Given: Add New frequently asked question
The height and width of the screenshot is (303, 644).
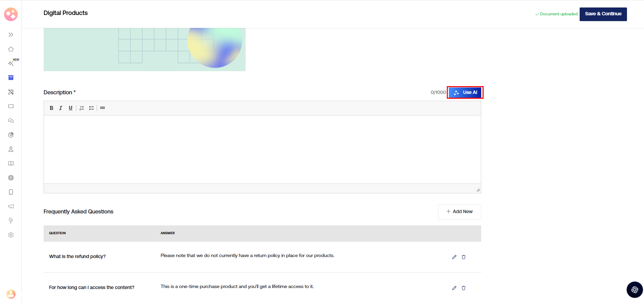Looking at the screenshot, I should [x=459, y=212].
